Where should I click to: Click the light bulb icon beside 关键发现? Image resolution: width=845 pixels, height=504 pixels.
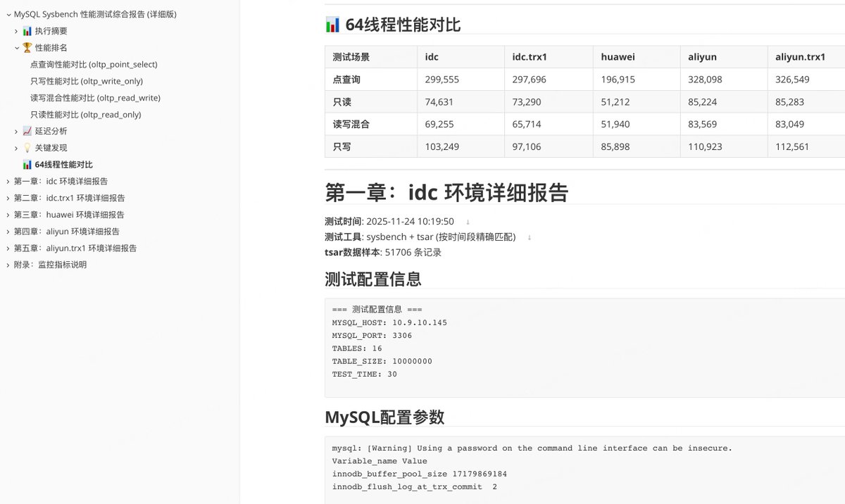(x=27, y=148)
